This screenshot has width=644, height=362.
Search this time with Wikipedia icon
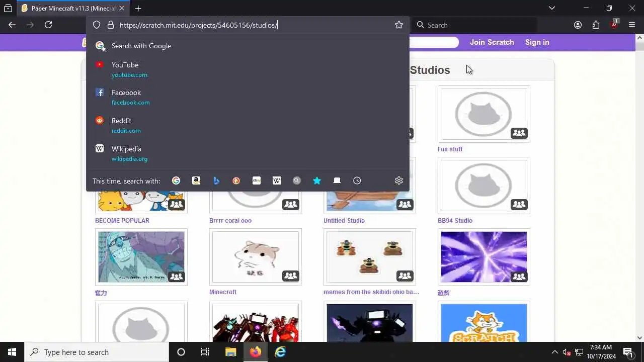[x=277, y=180]
